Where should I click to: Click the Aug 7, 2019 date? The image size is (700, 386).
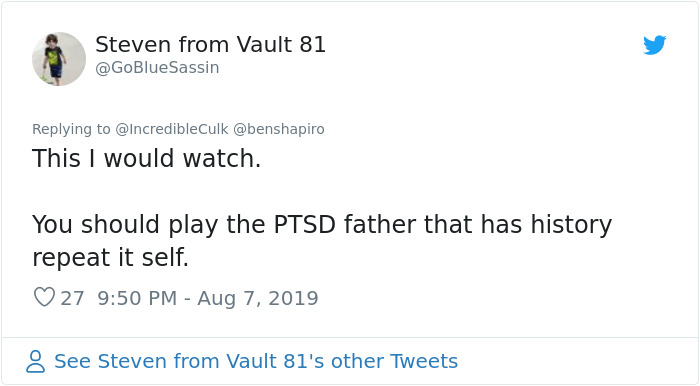coord(258,299)
